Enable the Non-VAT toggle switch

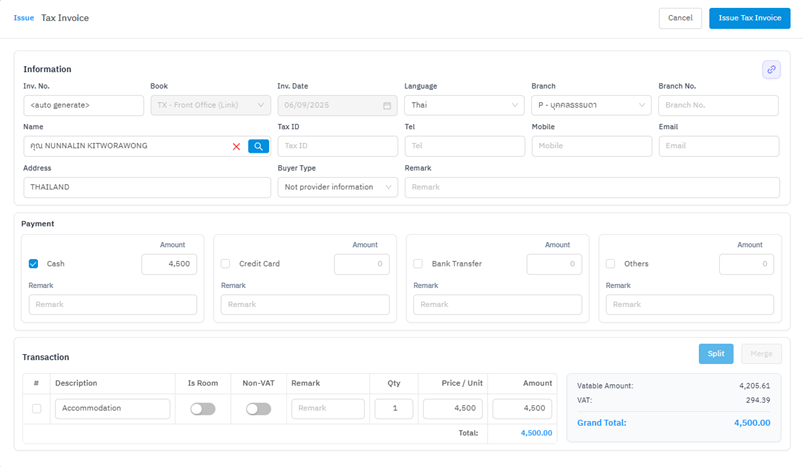coord(258,409)
